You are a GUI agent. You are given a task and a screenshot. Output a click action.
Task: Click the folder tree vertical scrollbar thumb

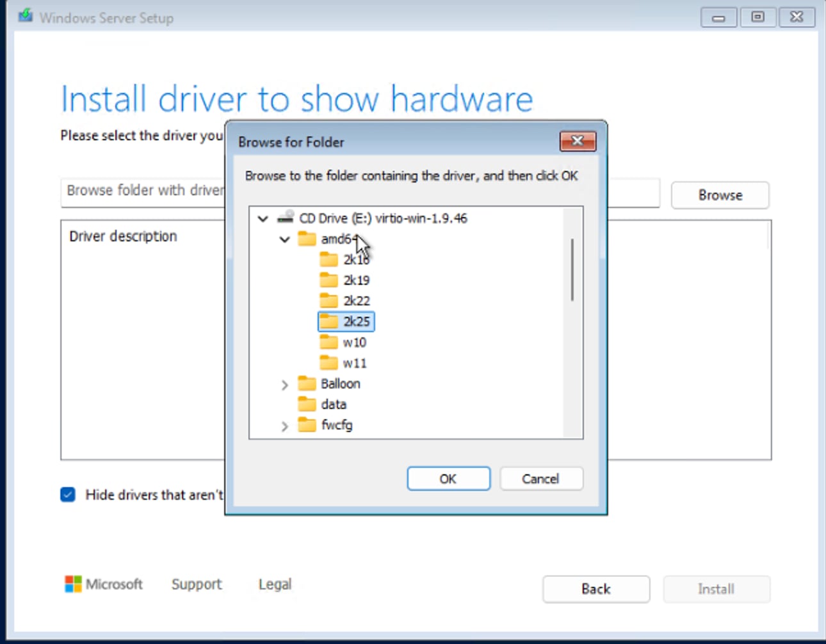tap(572, 270)
